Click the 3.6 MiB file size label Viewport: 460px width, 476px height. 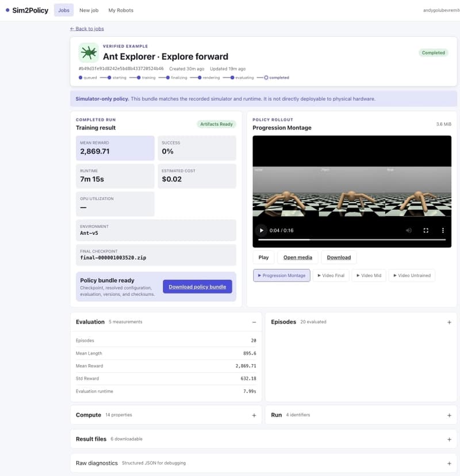(444, 124)
